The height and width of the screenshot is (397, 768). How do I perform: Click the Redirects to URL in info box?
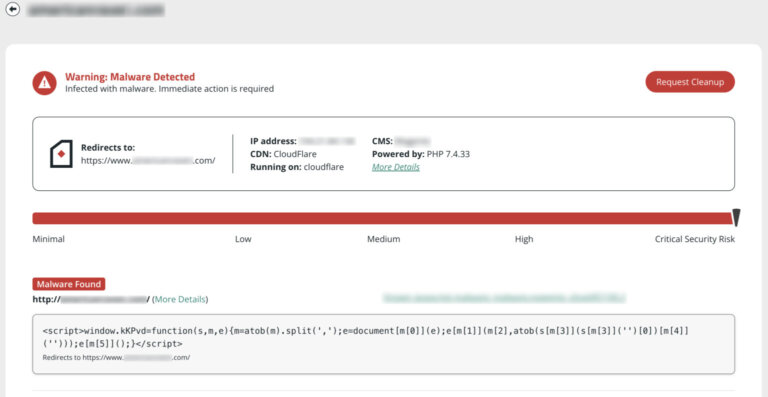(x=148, y=160)
